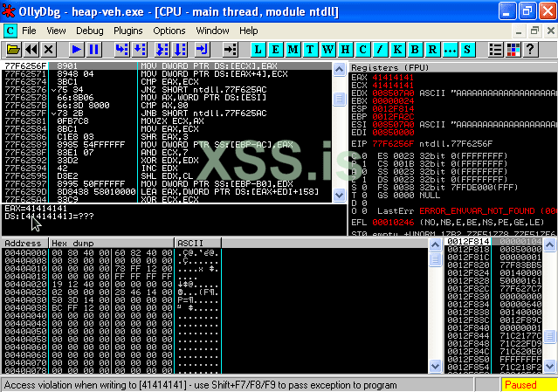This screenshot has height=392, width=558.
Task: Click the Trace into toolbar icon
Action: point(162,50)
